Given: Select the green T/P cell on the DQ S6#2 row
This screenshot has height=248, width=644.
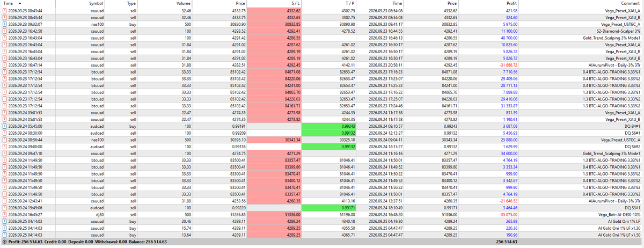Looking at the screenshot, I should [x=328, y=147].
